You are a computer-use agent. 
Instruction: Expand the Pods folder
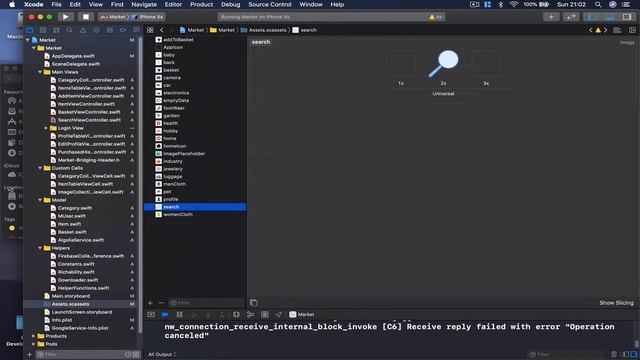click(34, 344)
